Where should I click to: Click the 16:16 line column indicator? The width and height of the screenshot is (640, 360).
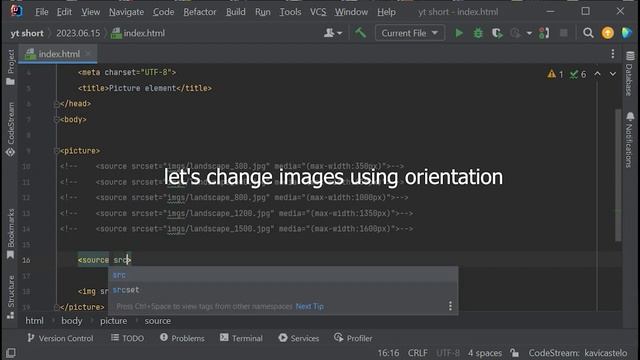[388, 353]
